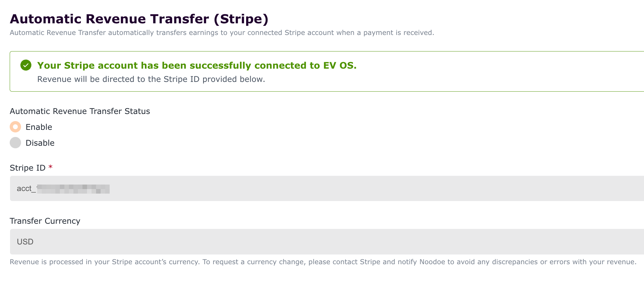Click the Automatic Revenue Transfer (Stripe) heading
Viewport: 644px width, 282px height.
pos(139,19)
